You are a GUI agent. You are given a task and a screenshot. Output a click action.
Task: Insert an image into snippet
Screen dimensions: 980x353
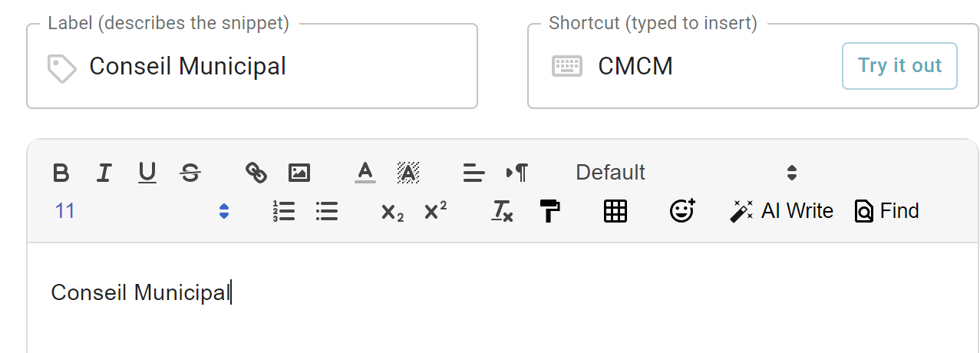click(x=299, y=173)
